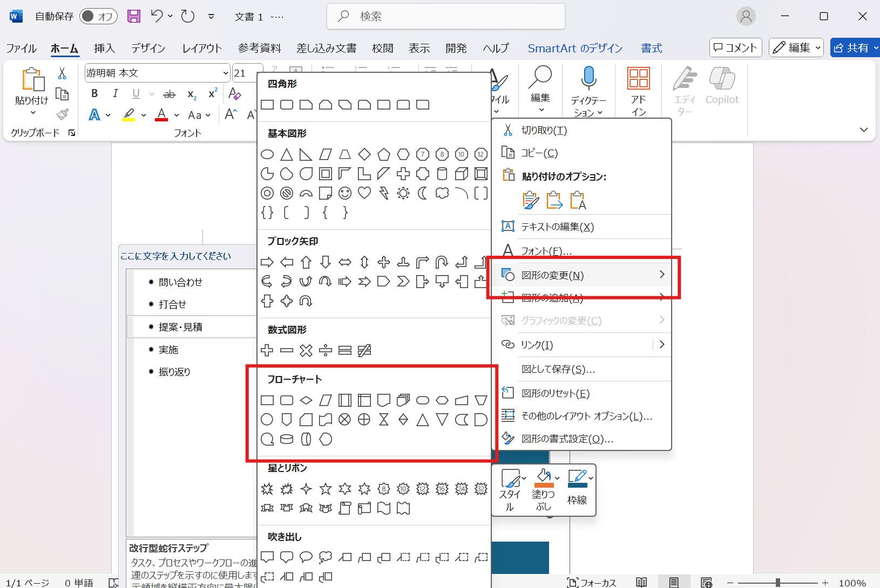Toggle the 自動保存 (AutoSave) switch

coord(98,16)
